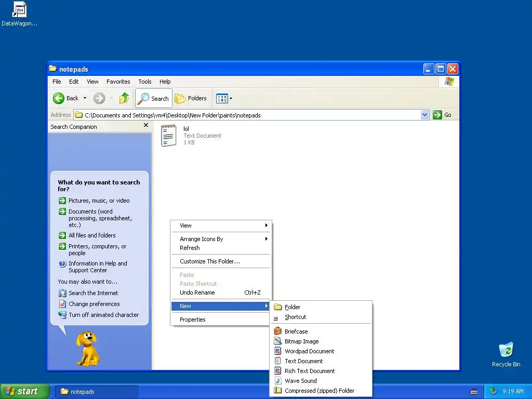Create a new Wordpad Document
The image size is (532, 399).
321,351
